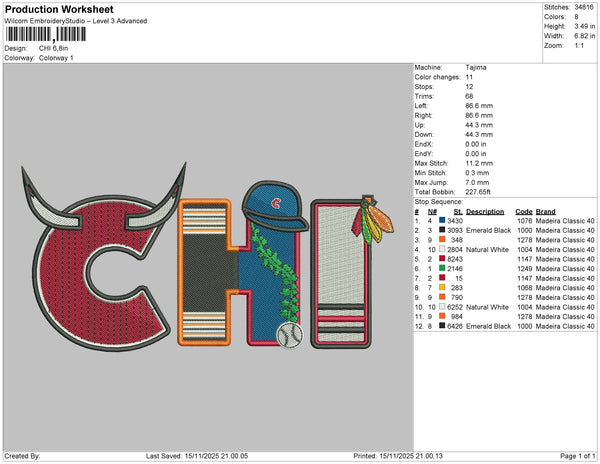The image size is (600, 464).
Task: Click 'Natural White' in stop row 10
Action: click(488, 307)
